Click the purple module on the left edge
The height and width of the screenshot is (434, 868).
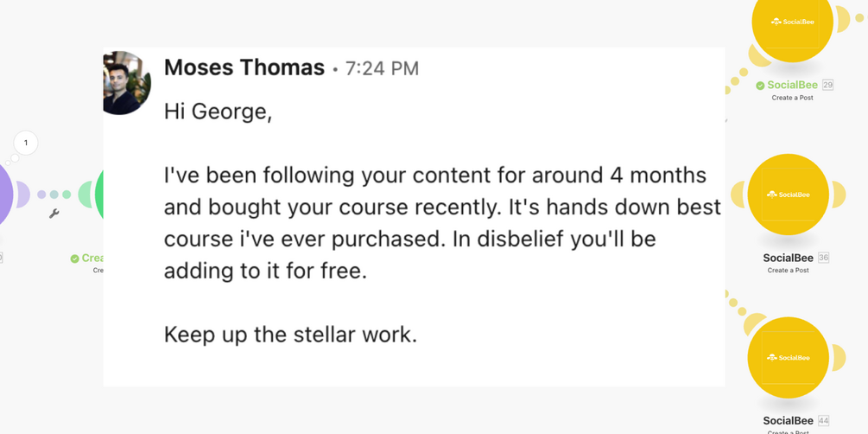click(4, 195)
